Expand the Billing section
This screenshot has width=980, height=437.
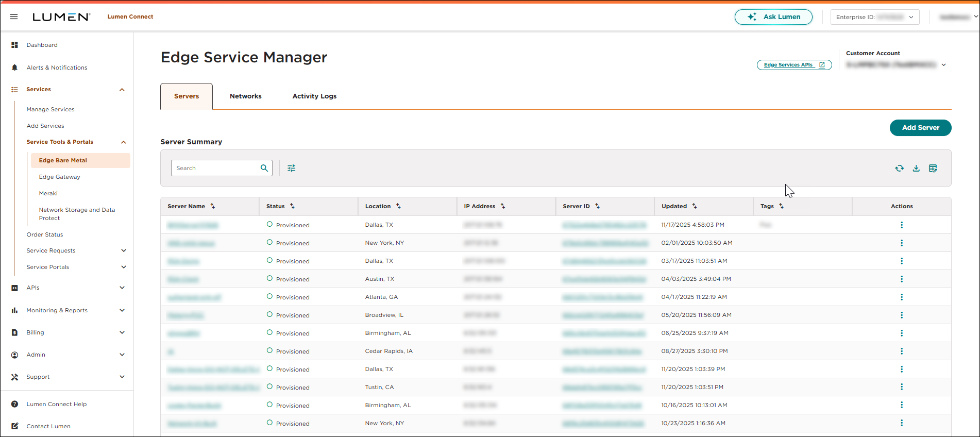(122, 332)
